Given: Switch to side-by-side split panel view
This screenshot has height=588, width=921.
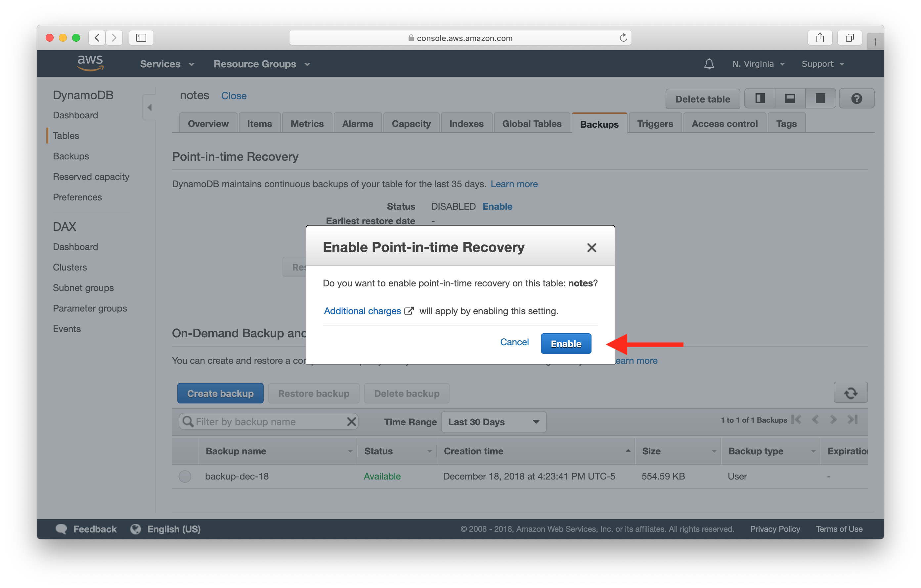Looking at the screenshot, I should [x=760, y=99].
